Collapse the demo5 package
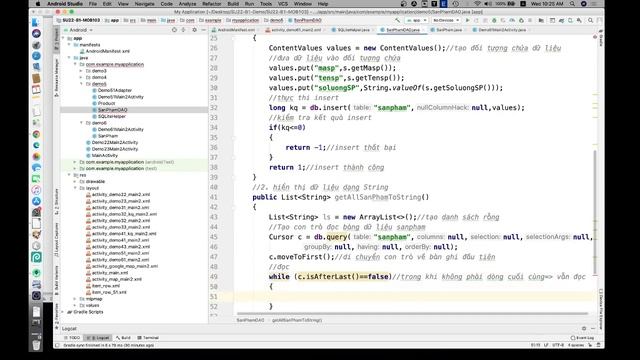 [x=81, y=84]
